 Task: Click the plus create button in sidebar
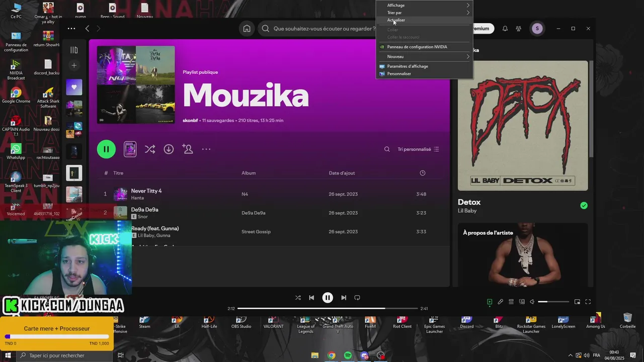click(74, 65)
